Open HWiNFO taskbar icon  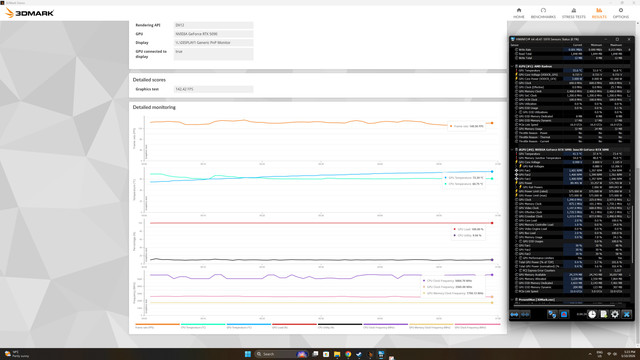pyautogui.click(x=381, y=354)
